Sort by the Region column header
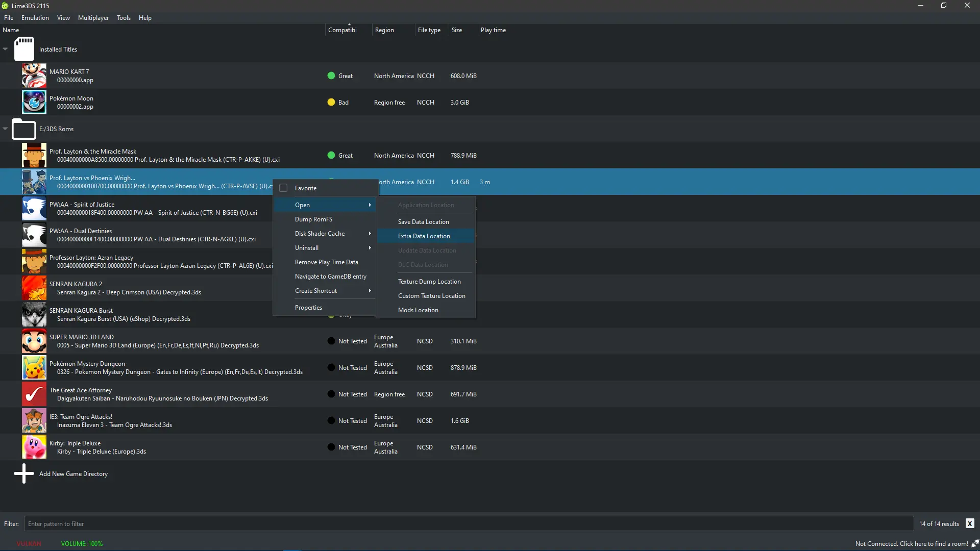980x551 pixels. (393, 30)
